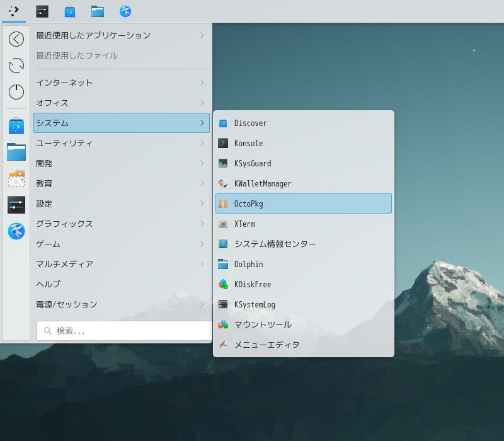Open Discover favorite in the launcher sidebar
The height and width of the screenshot is (441, 504).
(x=16, y=125)
